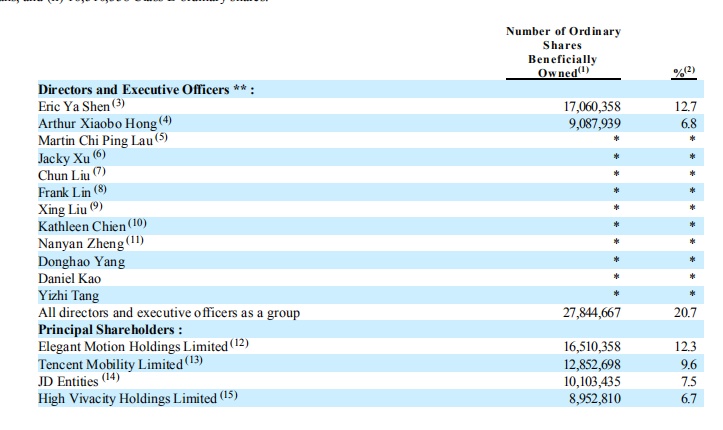Click the Number of Ordinary Shares header
This screenshot has height=430, width=723.
pyautogui.click(x=563, y=52)
